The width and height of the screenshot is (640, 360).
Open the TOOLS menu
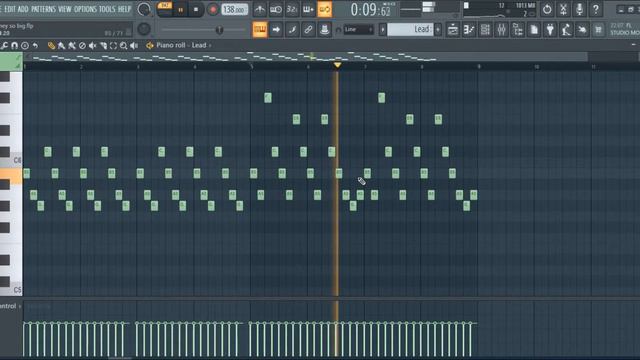tap(107, 9)
